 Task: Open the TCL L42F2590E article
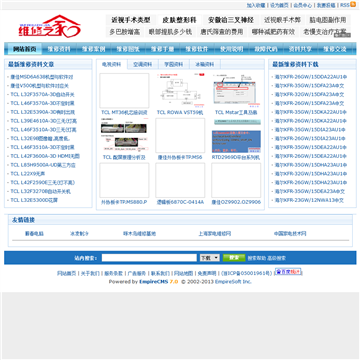click(43, 182)
